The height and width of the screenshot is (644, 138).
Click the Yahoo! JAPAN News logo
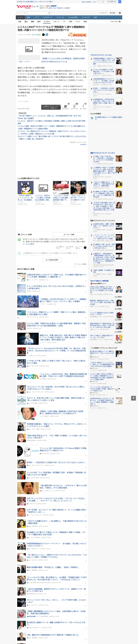(27, 7)
